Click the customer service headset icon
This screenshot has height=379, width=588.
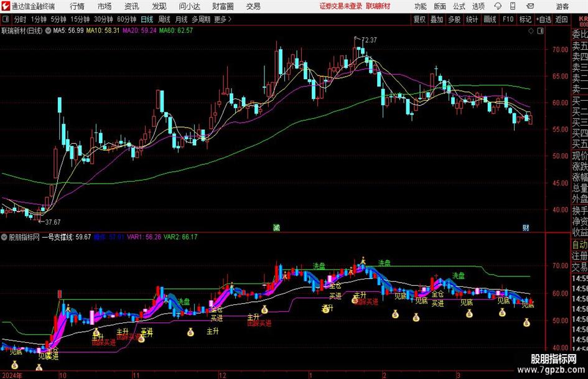point(498,6)
